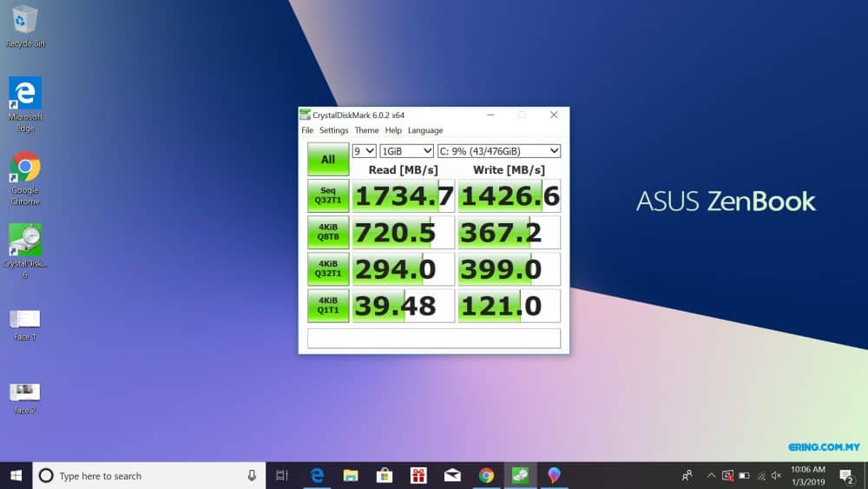Click the empty comment field below results
Image resolution: width=868 pixels, height=489 pixels.
click(434, 339)
